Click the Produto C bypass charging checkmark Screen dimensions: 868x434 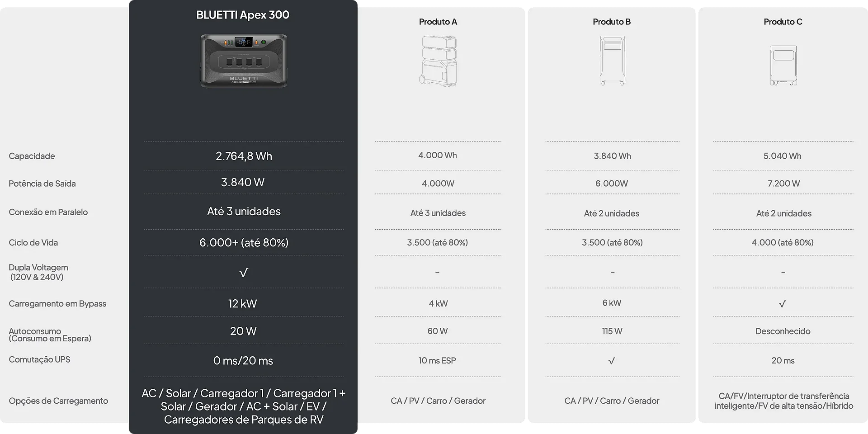click(x=783, y=304)
